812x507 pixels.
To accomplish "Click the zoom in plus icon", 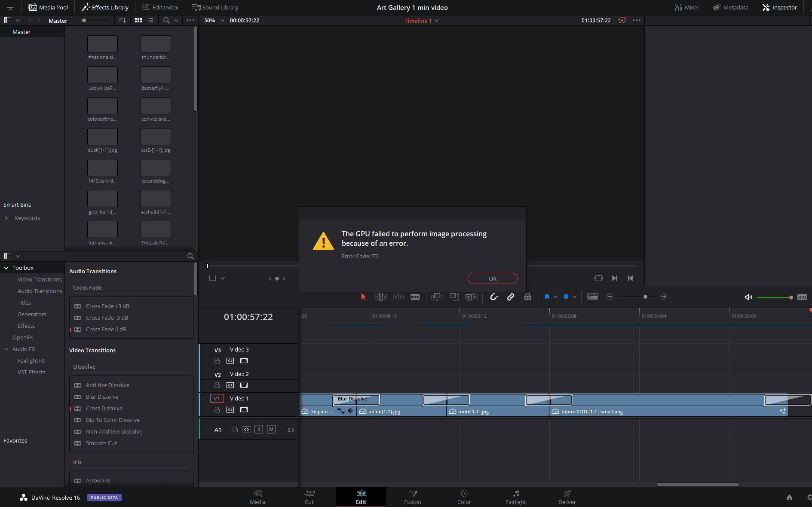I will click(664, 297).
